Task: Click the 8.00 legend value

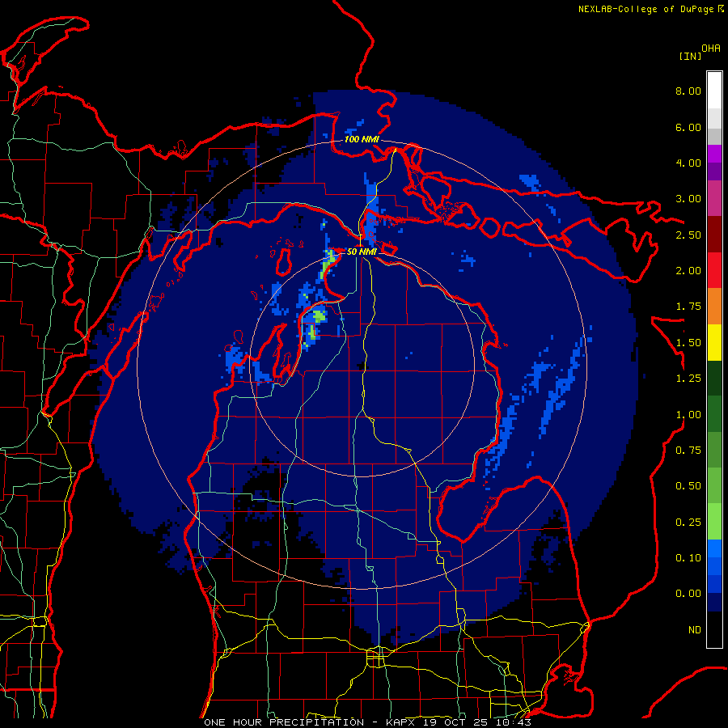Action: point(688,91)
